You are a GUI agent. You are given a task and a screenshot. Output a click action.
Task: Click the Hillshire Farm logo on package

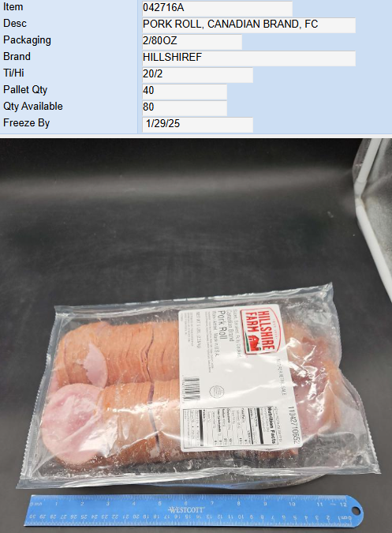click(x=260, y=331)
